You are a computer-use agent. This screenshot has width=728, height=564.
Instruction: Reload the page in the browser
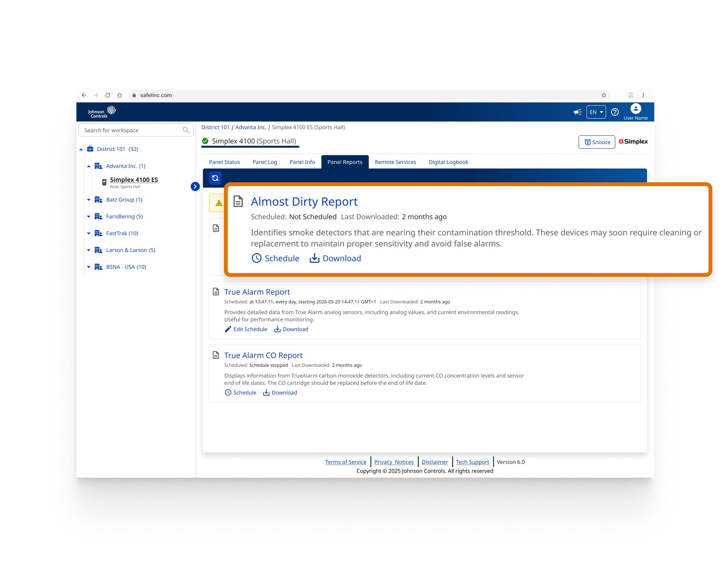pyautogui.click(x=108, y=95)
